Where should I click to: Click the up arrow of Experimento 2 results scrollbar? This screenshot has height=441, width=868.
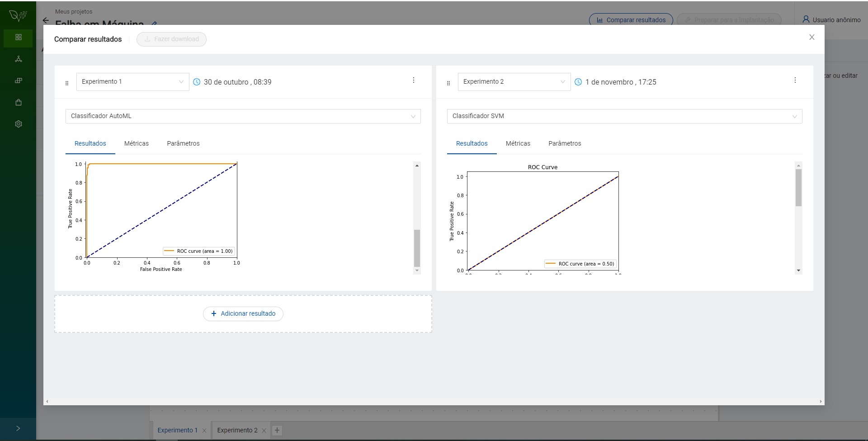798,166
